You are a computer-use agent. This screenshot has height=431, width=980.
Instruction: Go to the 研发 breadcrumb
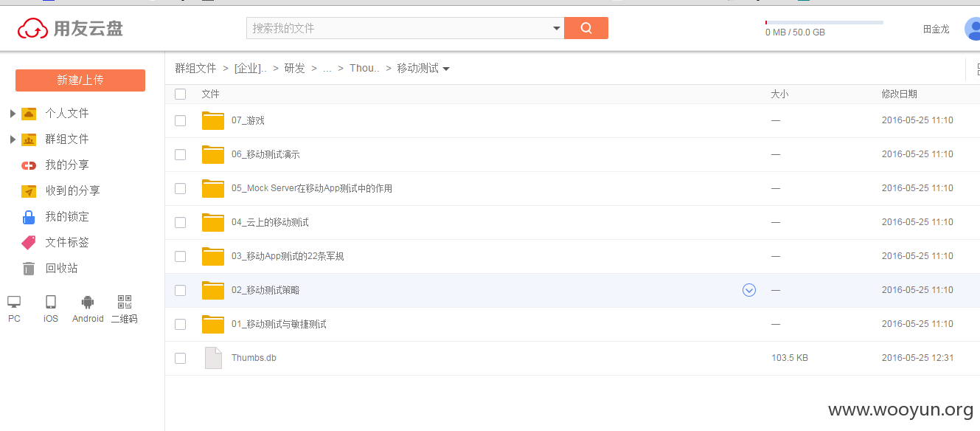(x=295, y=68)
